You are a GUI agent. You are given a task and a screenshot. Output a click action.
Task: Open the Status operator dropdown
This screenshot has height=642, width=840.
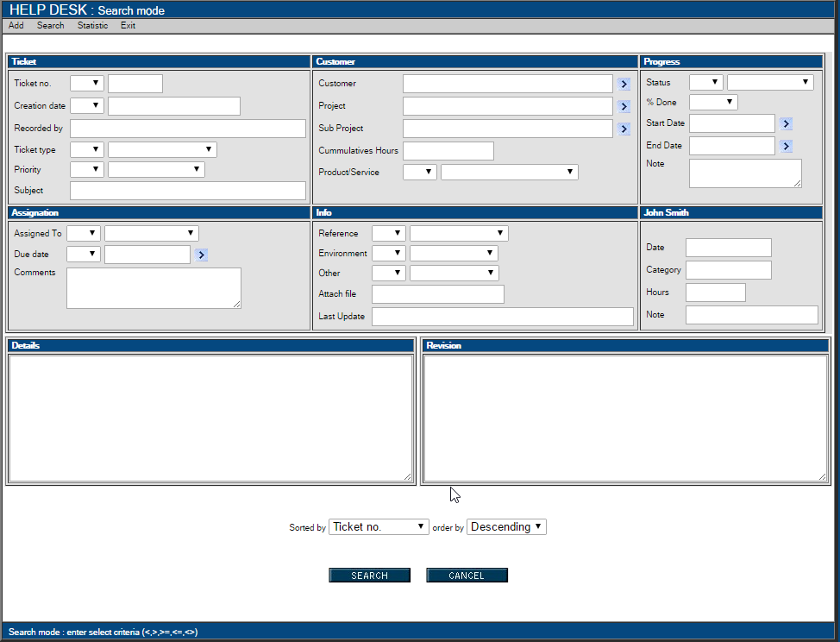706,82
